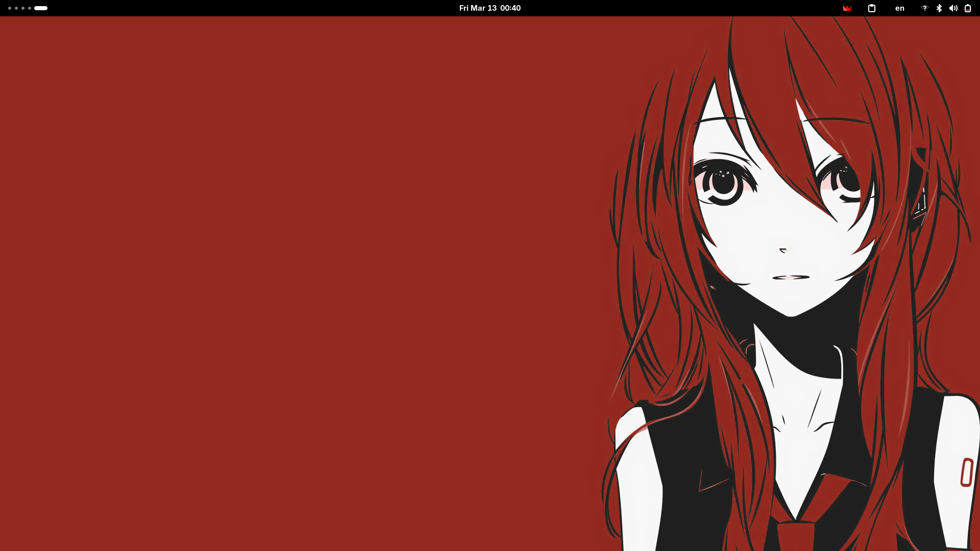Click the low battery indicator icon
980x551 pixels.
967,8
